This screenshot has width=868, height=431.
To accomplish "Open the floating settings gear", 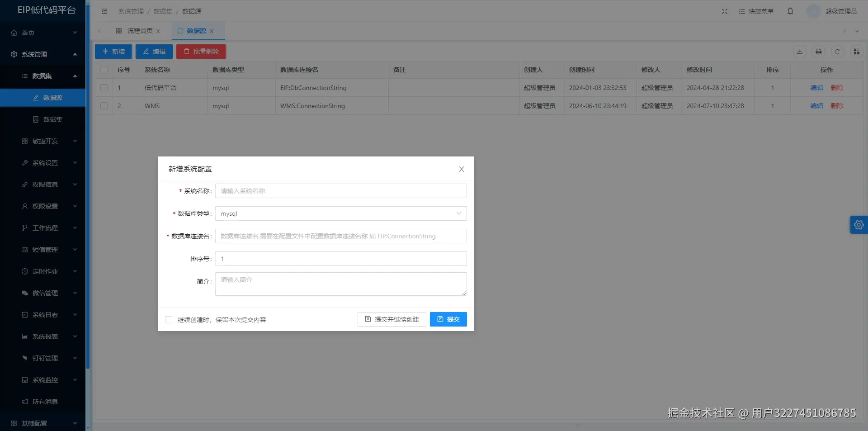I will (x=859, y=225).
